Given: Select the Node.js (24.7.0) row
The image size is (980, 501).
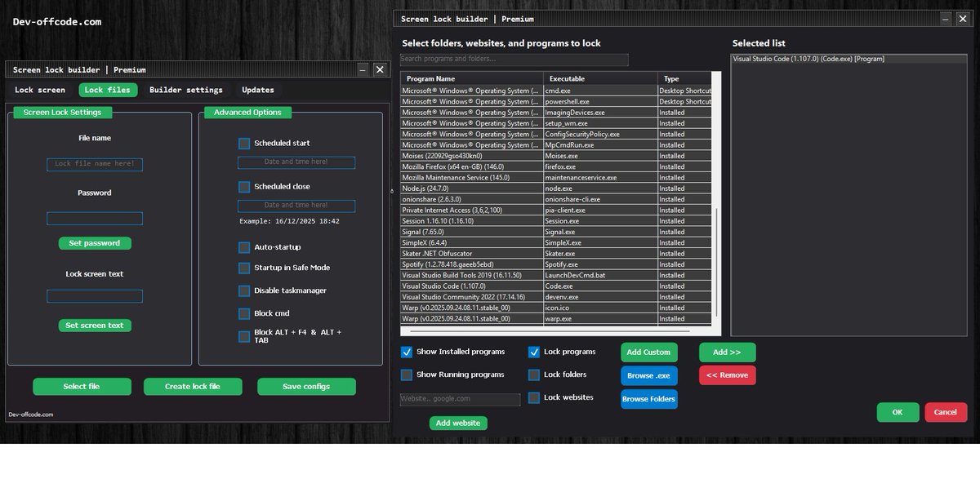Looking at the screenshot, I should 556,188.
